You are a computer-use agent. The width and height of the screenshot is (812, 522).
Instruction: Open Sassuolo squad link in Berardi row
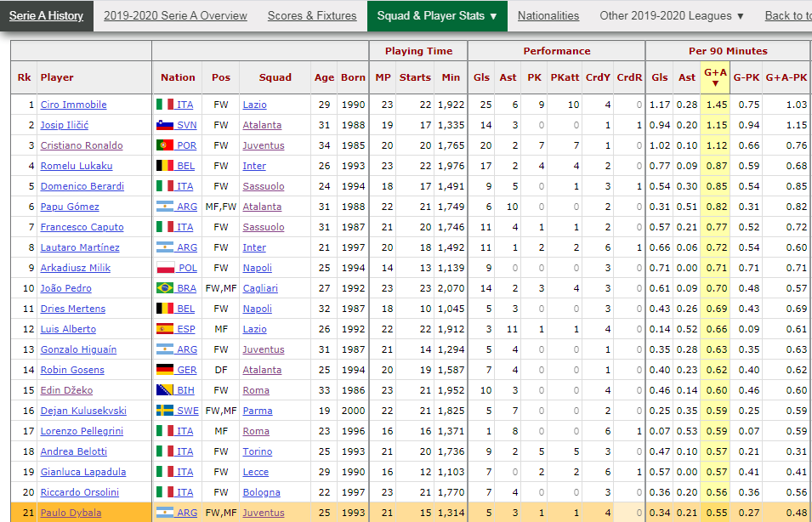264,186
